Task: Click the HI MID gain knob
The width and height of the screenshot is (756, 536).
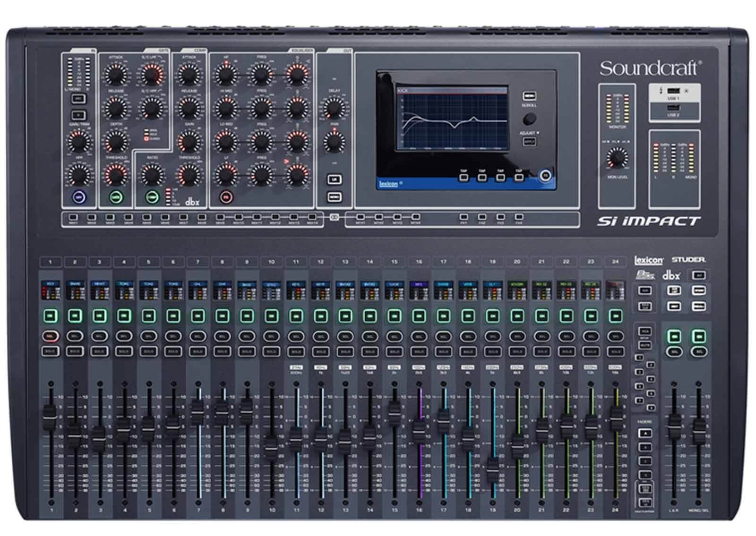Action: 226,108
